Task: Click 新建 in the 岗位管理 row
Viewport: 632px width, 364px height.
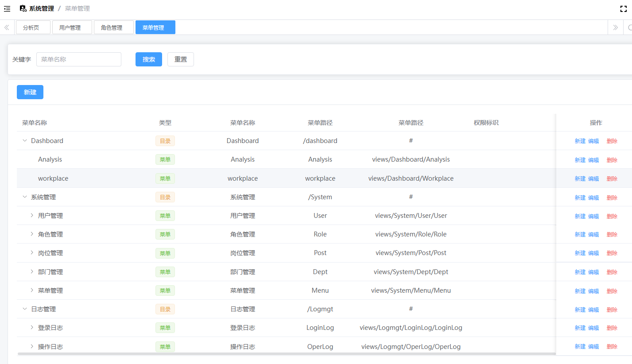Action: [580, 253]
